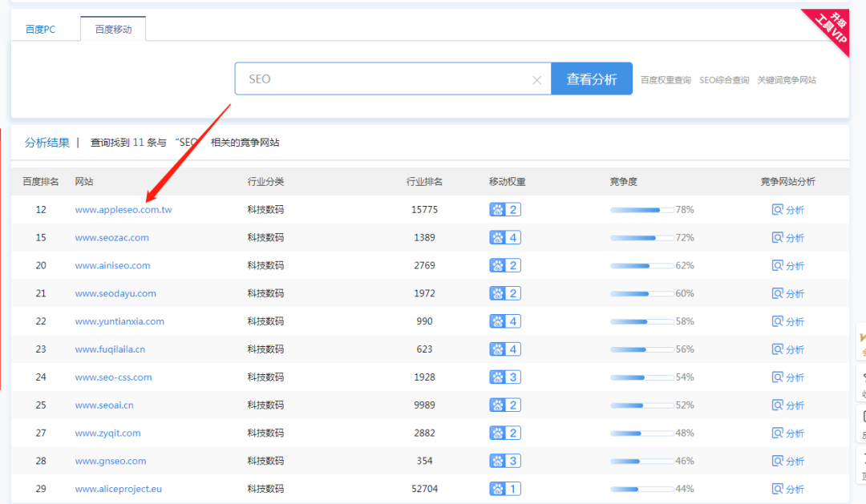Screen dimensions: 866x504
Task: Click the 78% competition bar
Action: tap(641, 210)
